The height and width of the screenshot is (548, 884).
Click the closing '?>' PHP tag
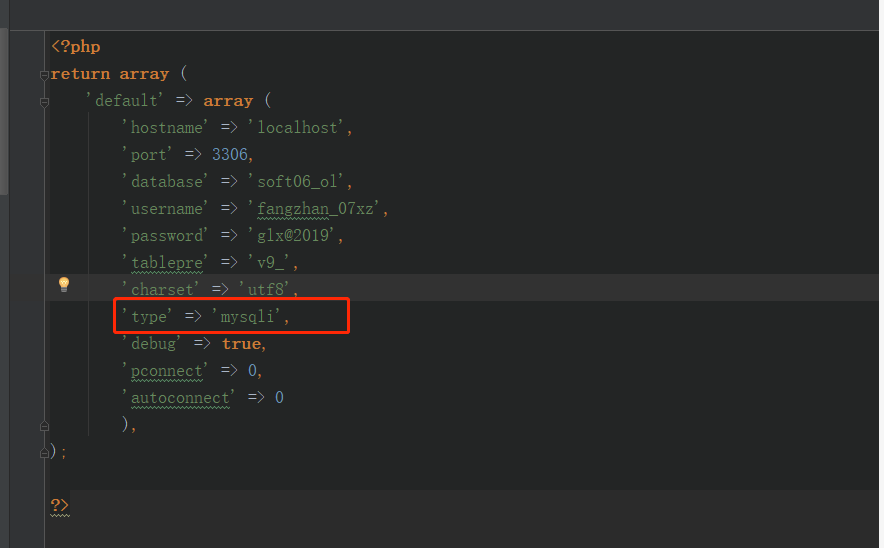[x=60, y=505]
